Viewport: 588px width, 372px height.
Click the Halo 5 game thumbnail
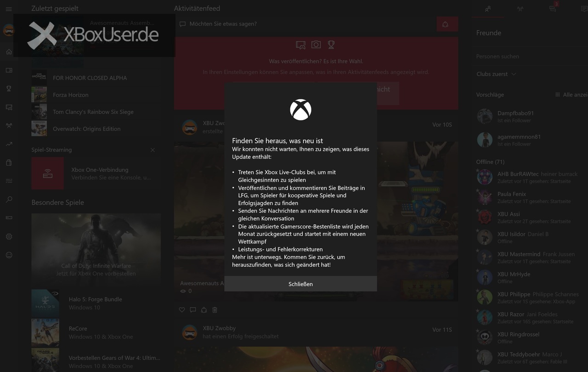(45, 303)
